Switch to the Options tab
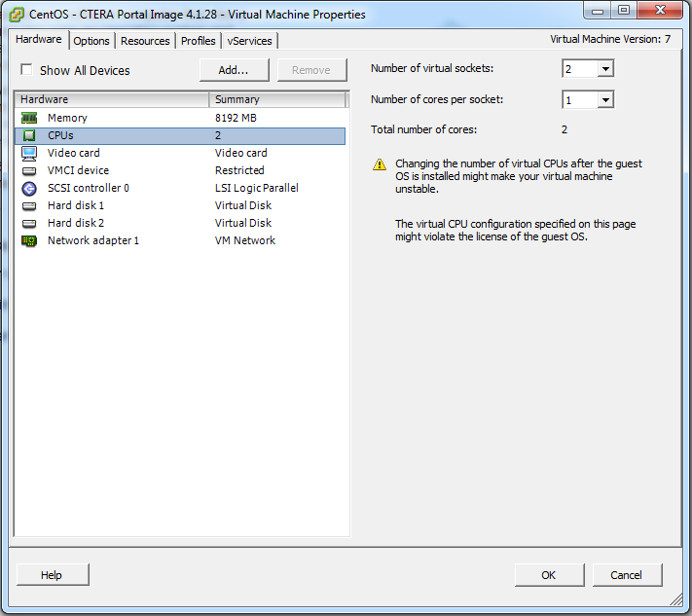 click(91, 41)
